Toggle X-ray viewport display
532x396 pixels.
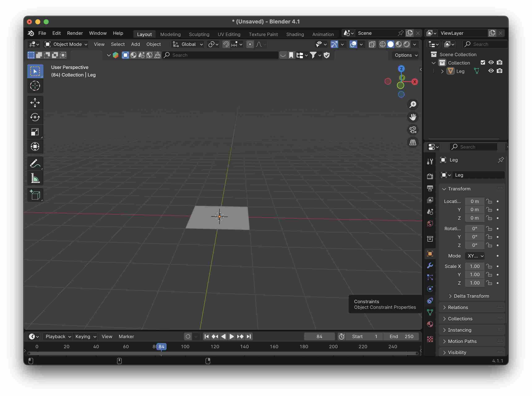click(372, 44)
